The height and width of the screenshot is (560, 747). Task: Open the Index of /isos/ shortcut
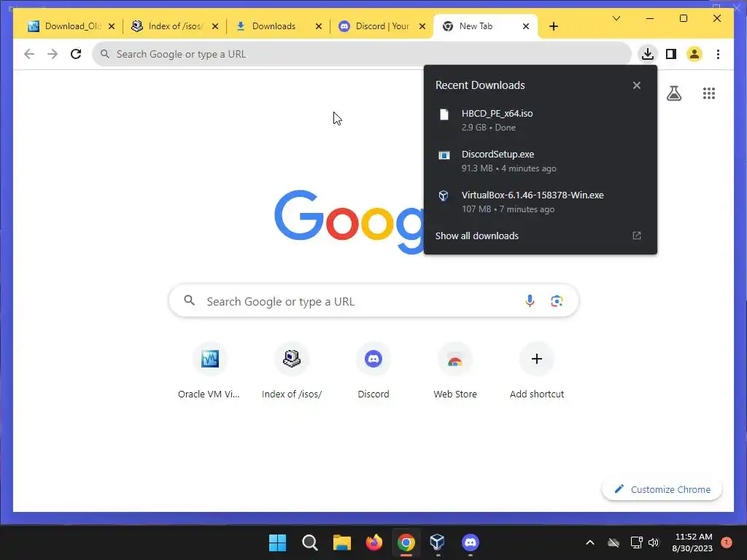292,371
